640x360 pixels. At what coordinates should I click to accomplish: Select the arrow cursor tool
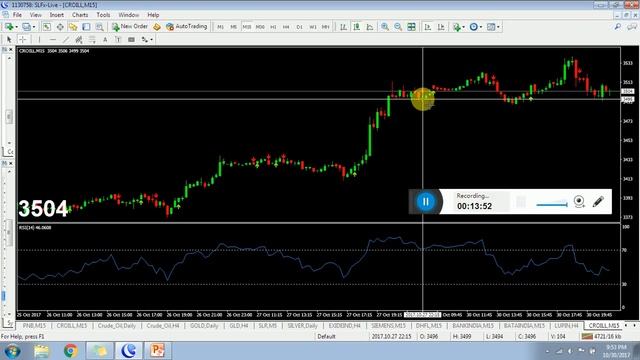9,40
